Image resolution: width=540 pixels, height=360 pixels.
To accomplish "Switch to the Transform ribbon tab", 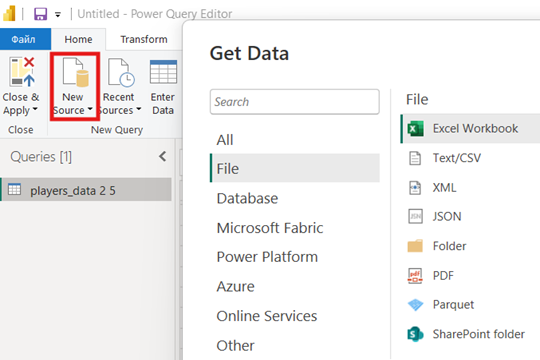I will point(144,39).
